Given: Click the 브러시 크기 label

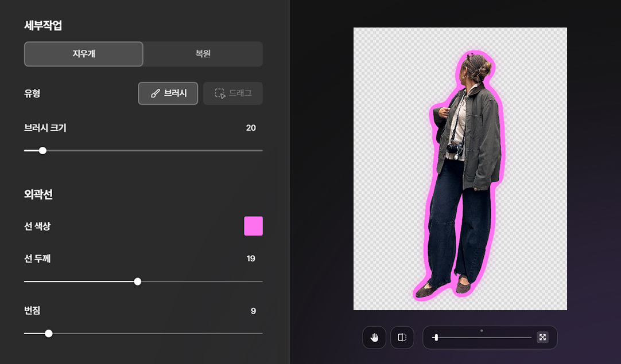Looking at the screenshot, I should [x=45, y=128].
